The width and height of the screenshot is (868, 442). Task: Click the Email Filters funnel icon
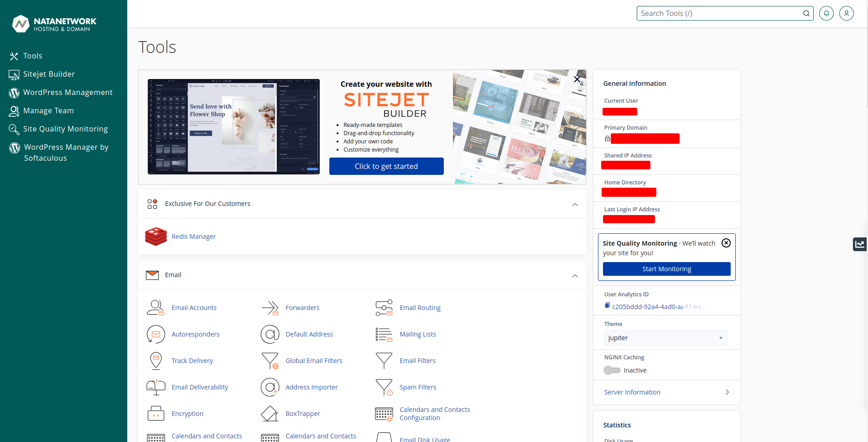tap(384, 361)
